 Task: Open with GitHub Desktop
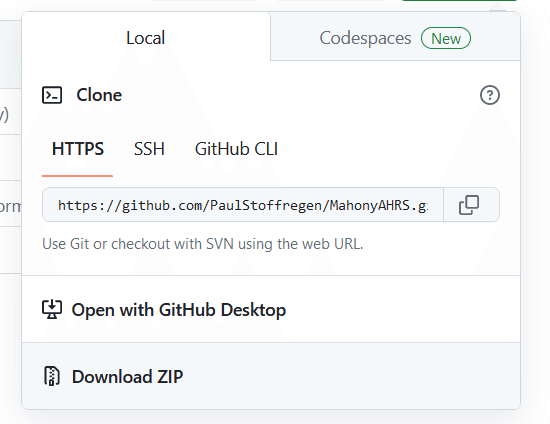(x=271, y=309)
